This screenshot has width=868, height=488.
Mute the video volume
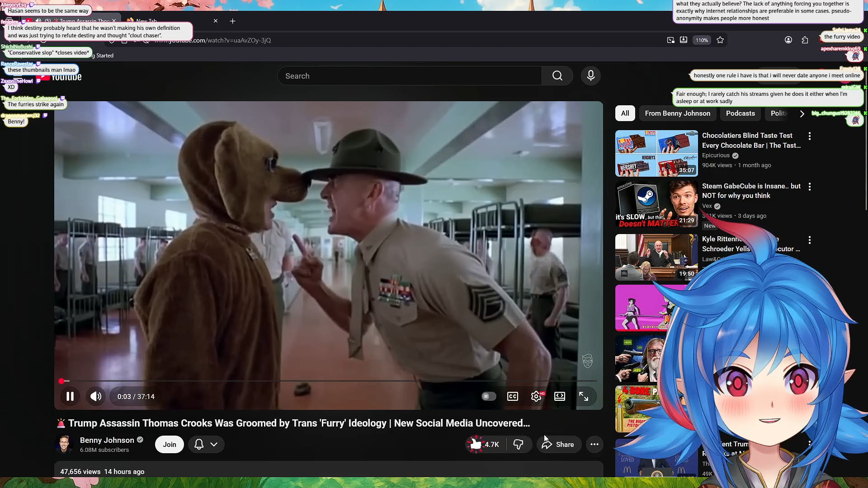(96, 396)
